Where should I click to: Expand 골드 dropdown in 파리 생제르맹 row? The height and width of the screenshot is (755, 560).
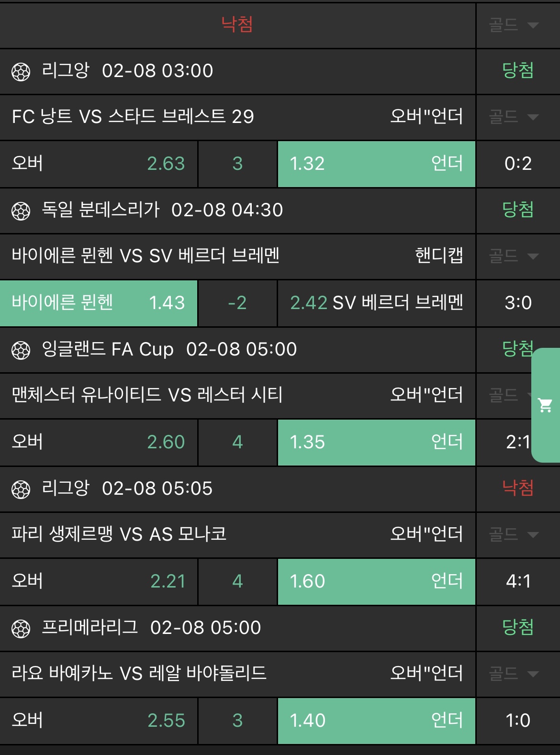[514, 534]
